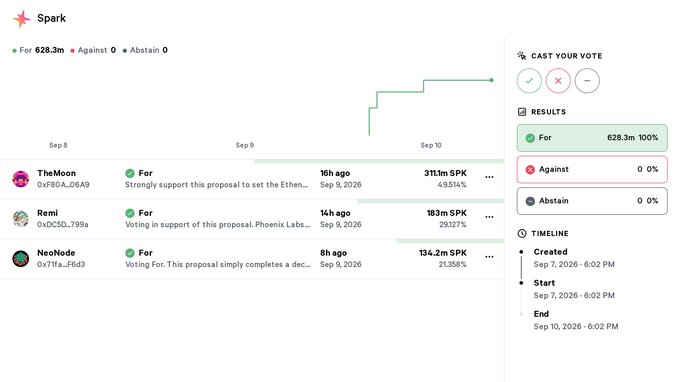Click For check icon in TheMoon row

click(x=130, y=173)
